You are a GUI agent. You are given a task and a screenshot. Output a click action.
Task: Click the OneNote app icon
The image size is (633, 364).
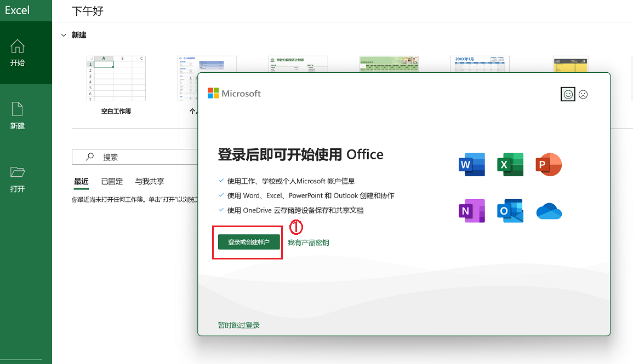coord(471,211)
